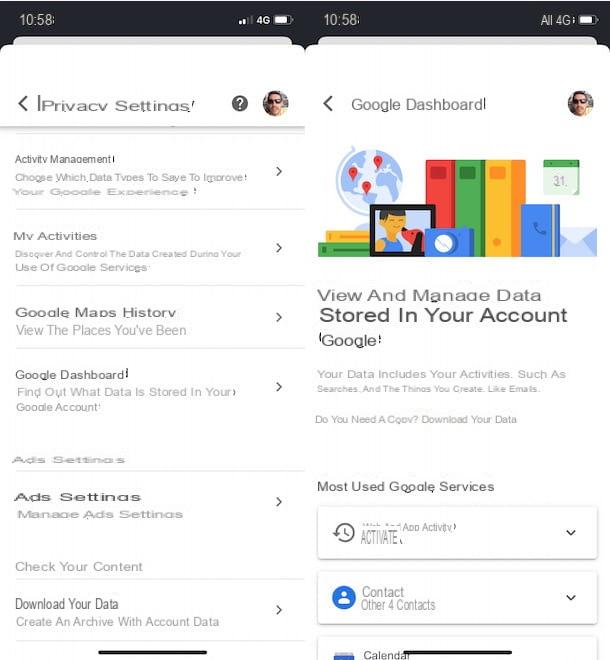Tap left screen clock showing 10:58
610x660 pixels.
[x=37, y=20]
